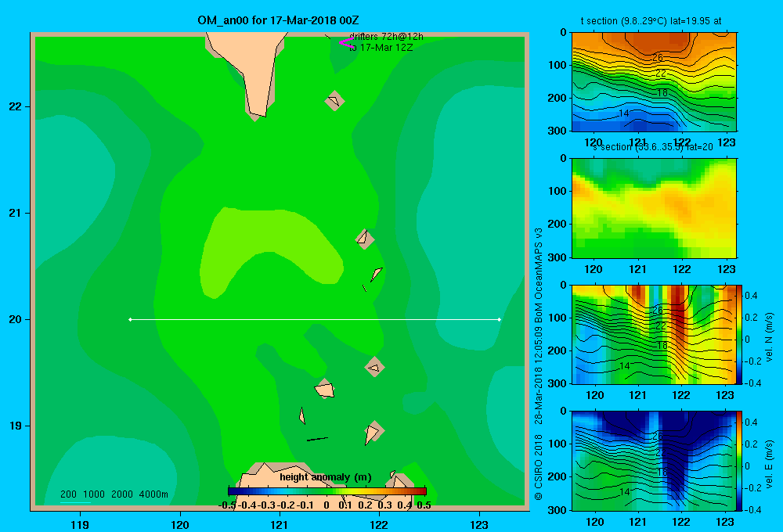Click latitude label 22 on main map axis
Screen dimensions: 783x532
click(15, 107)
